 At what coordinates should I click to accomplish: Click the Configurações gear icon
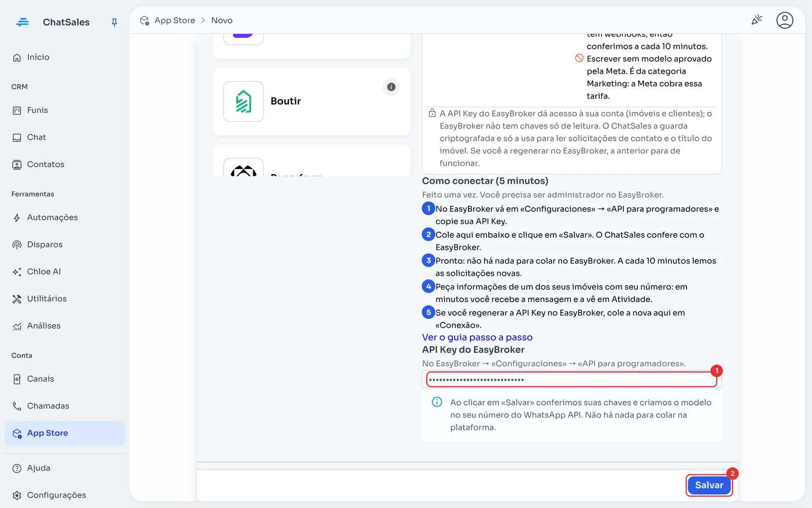[x=17, y=495]
